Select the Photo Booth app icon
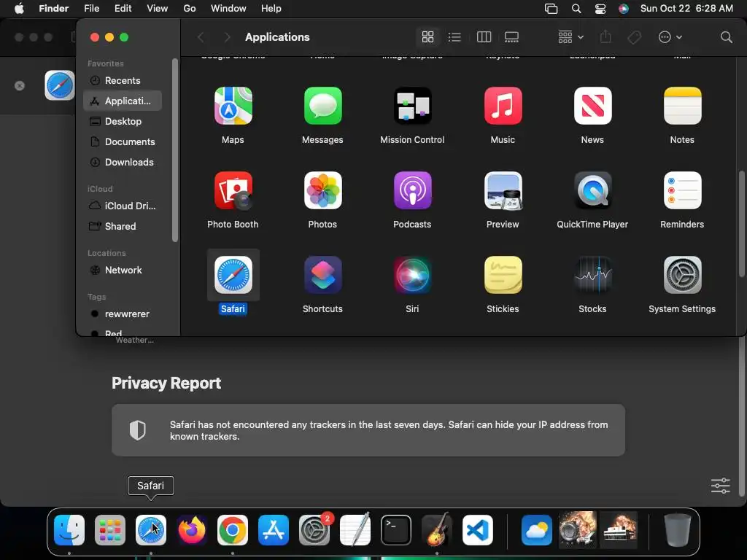This screenshot has height=560, width=747. 233,190
